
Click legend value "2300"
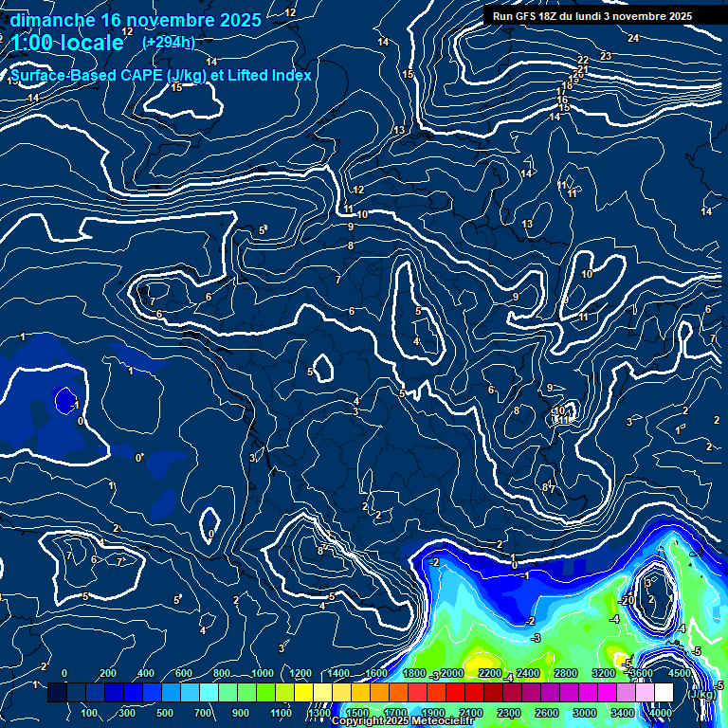[508, 713]
